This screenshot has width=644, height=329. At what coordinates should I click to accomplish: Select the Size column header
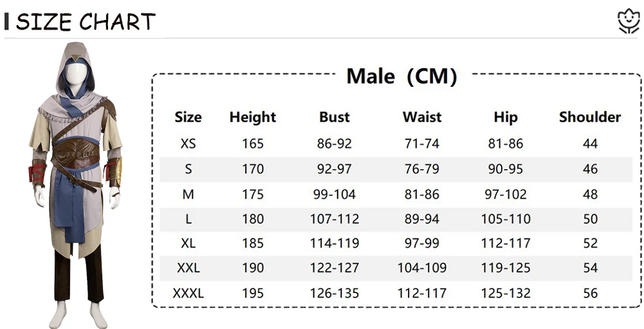click(188, 118)
